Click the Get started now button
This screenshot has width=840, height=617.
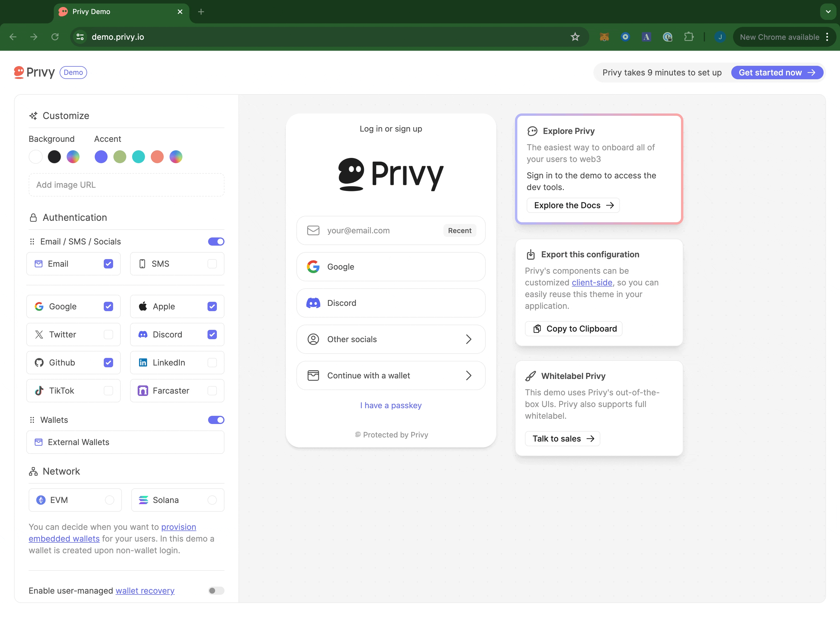tap(777, 73)
